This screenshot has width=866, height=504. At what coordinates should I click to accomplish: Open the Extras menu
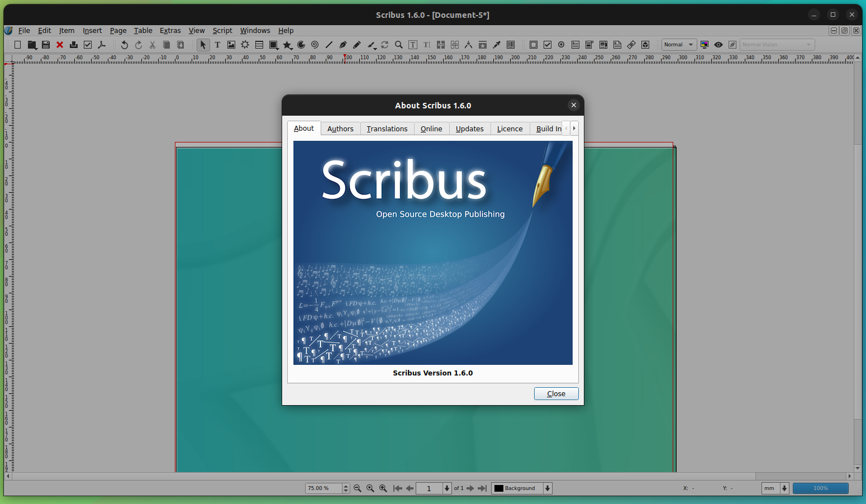point(170,30)
